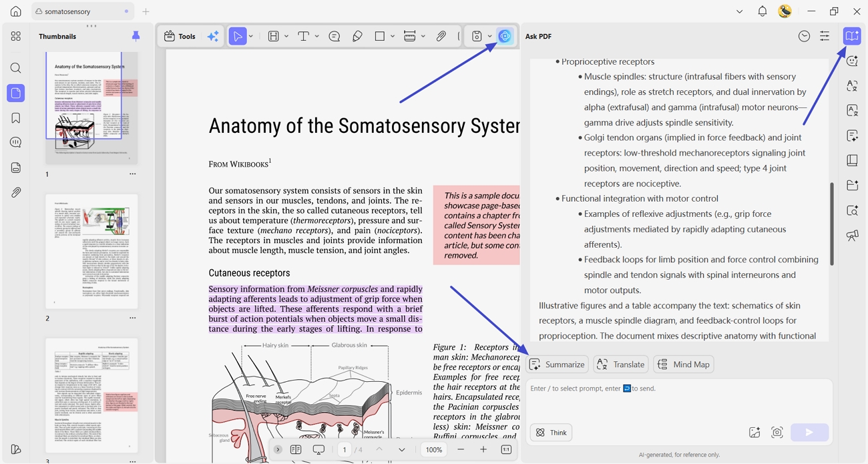This screenshot has width=868, height=464.
Task: Select the Text tool icon
Action: 303,37
